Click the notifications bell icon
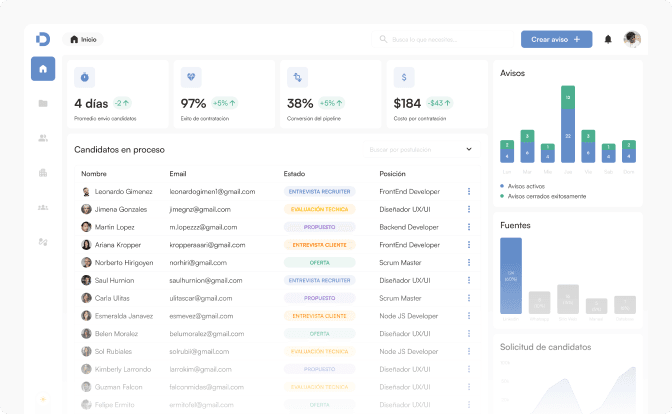672x414 pixels. point(608,40)
